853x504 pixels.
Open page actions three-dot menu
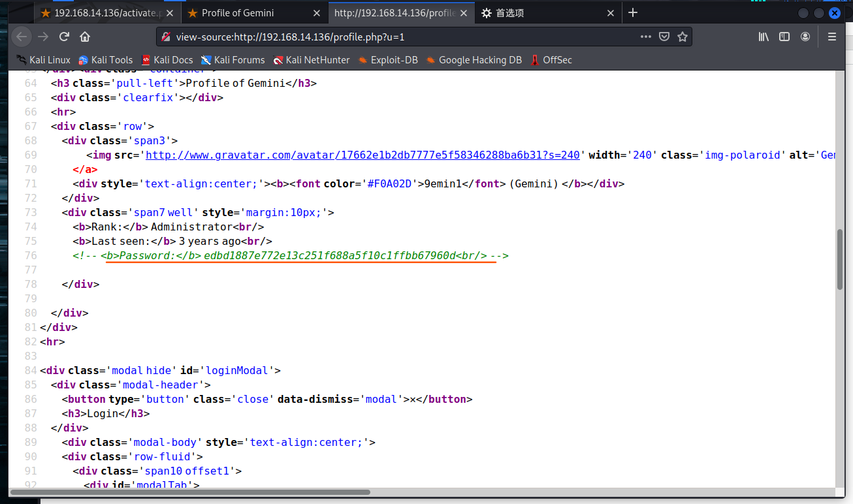coord(645,37)
